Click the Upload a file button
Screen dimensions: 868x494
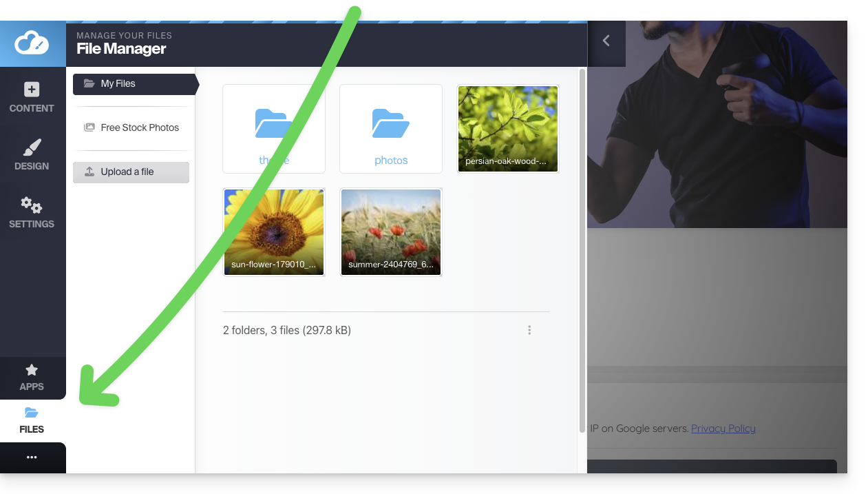click(x=131, y=172)
